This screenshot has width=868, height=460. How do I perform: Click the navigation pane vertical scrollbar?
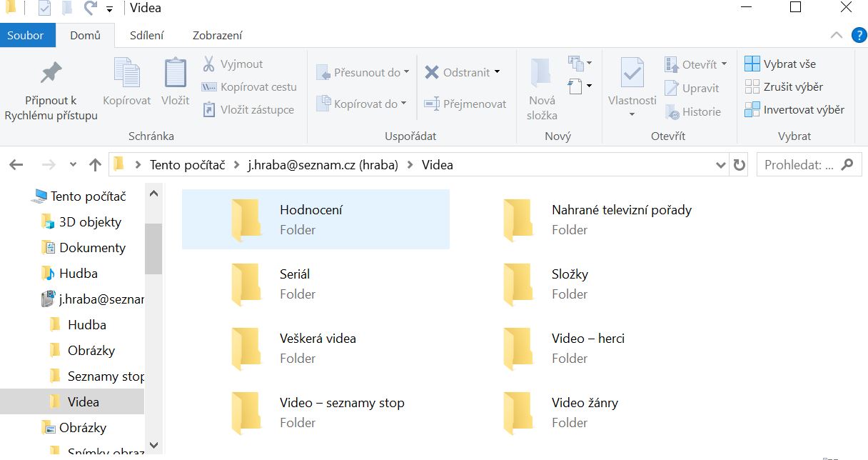click(x=153, y=249)
